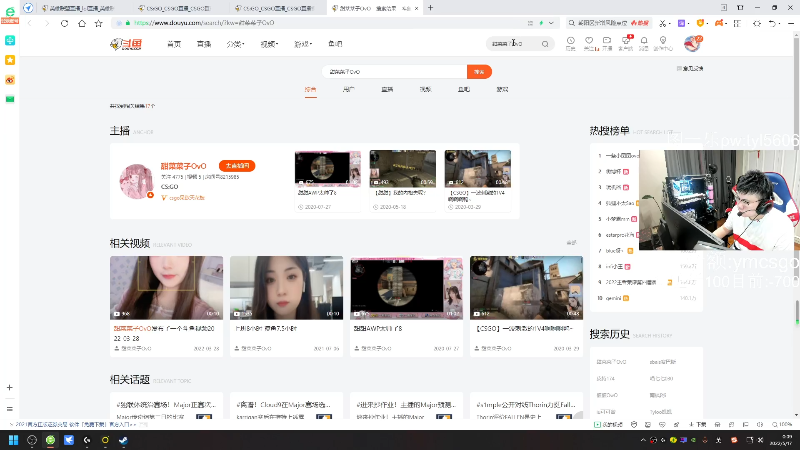
Task: Click the teal icon in browser left sidebar
Action: pyautogui.click(x=10, y=40)
